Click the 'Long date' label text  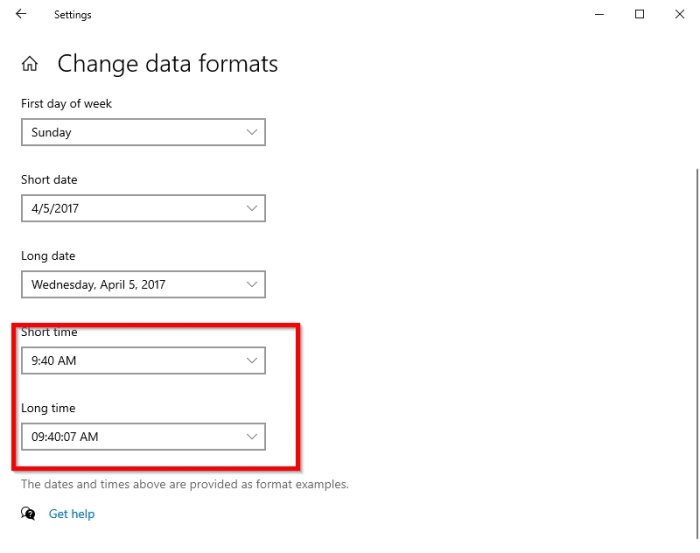48,256
